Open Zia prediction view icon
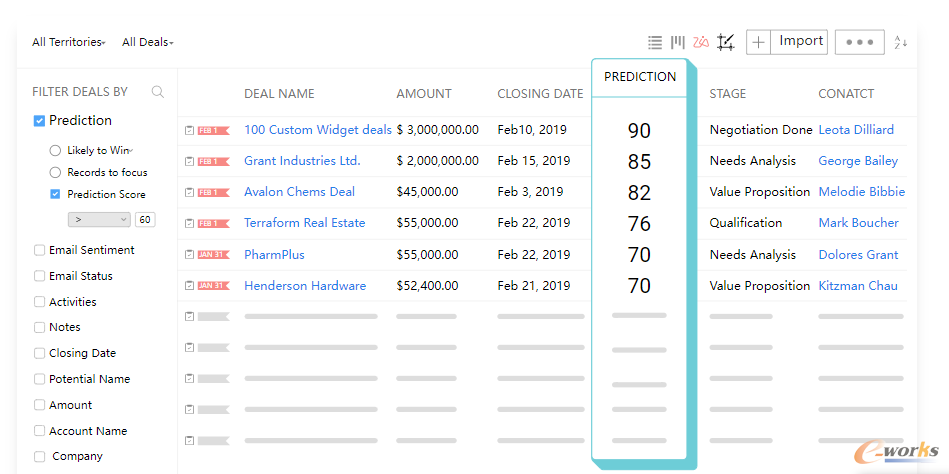 [x=701, y=42]
